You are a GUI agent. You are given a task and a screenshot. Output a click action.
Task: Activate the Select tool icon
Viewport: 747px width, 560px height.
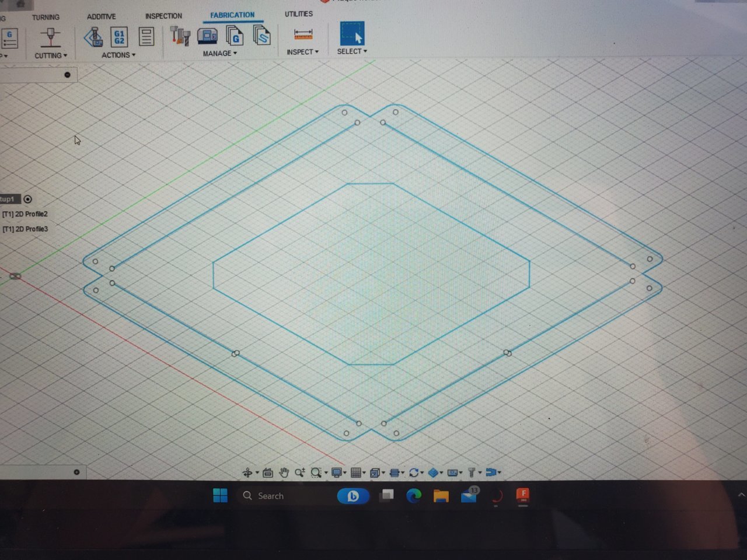tap(352, 34)
